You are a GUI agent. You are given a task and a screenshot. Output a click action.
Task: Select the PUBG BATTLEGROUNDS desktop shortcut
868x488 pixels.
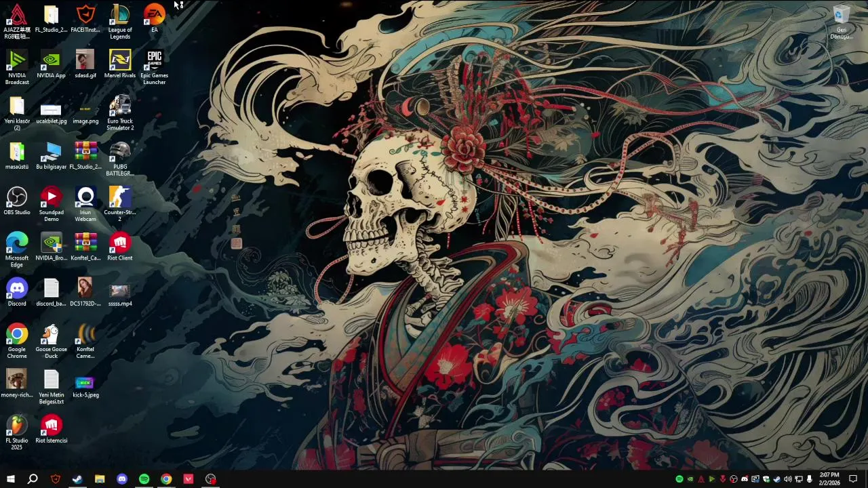click(120, 158)
